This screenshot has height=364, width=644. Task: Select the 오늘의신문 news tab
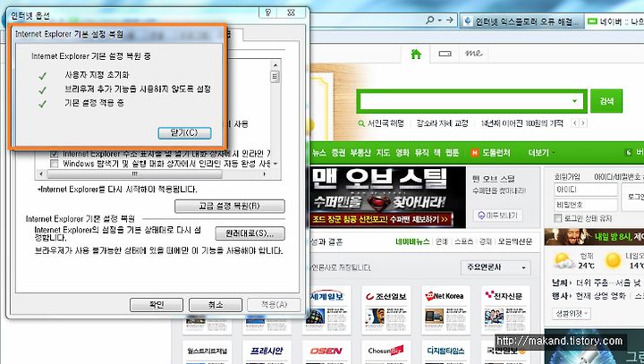pos(515,241)
